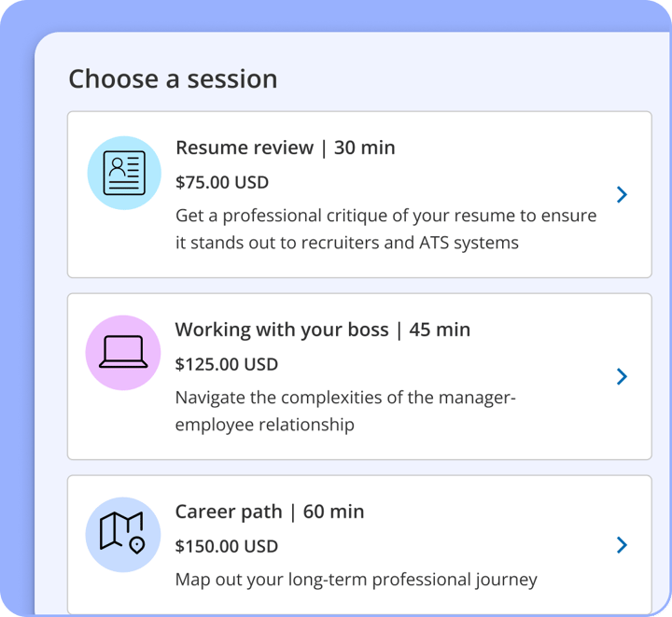Click the "30 min" duration label
This screenshot has width=672, height=617.
(x=365, y=147)
